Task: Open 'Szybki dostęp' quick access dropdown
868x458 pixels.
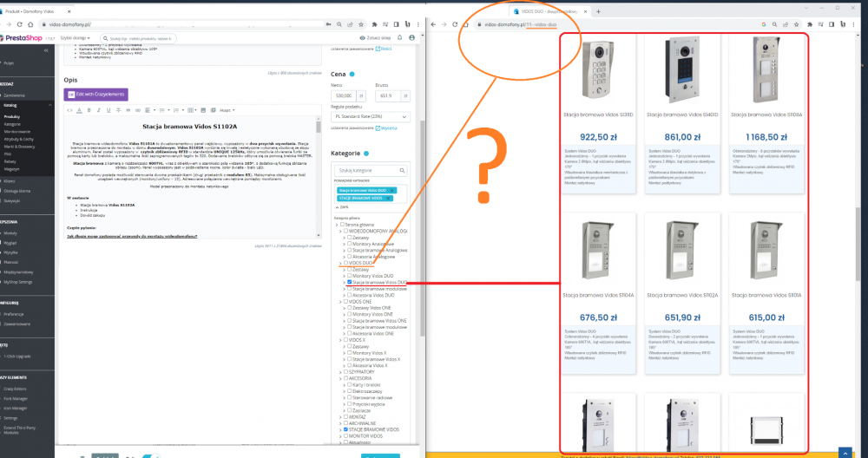Action: pyautogui.click(x=75, y=38)
